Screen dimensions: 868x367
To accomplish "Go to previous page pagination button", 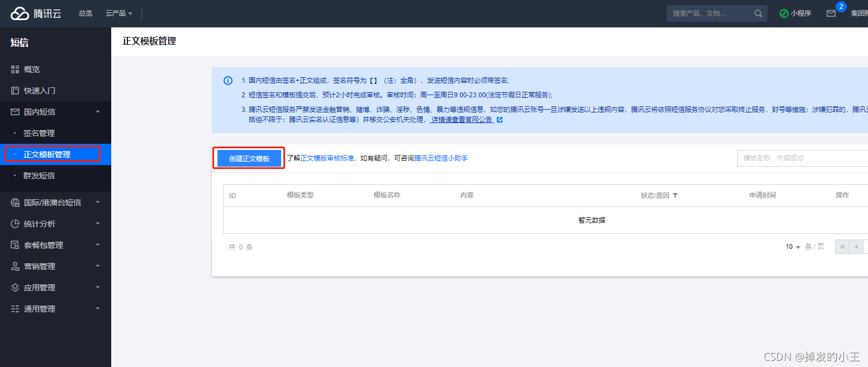I will click(856, 247).
